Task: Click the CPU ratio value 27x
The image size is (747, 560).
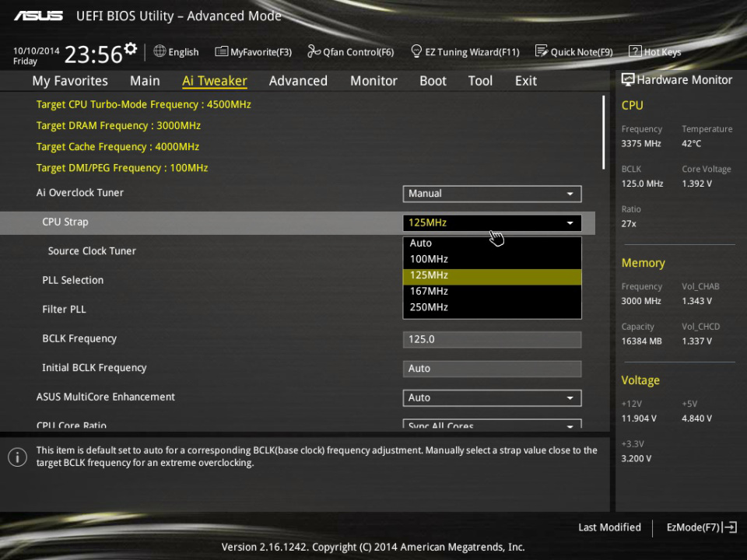Action: coord(629,223)
